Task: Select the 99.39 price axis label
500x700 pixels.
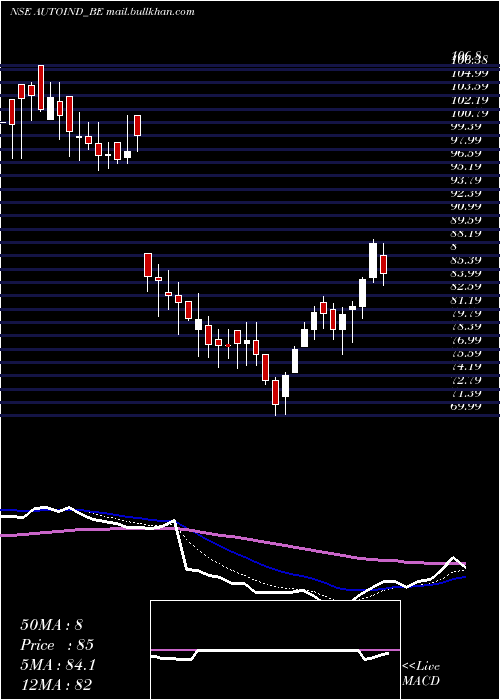Action: [467, 127]
